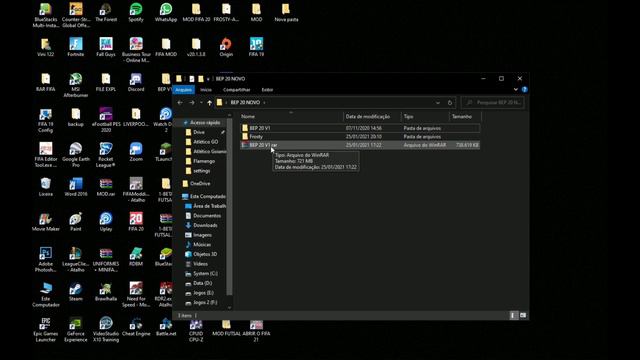Select the Discord desktop icon
Image resolution: width=640 pixels, height=360 pixels.
point(136,82)
